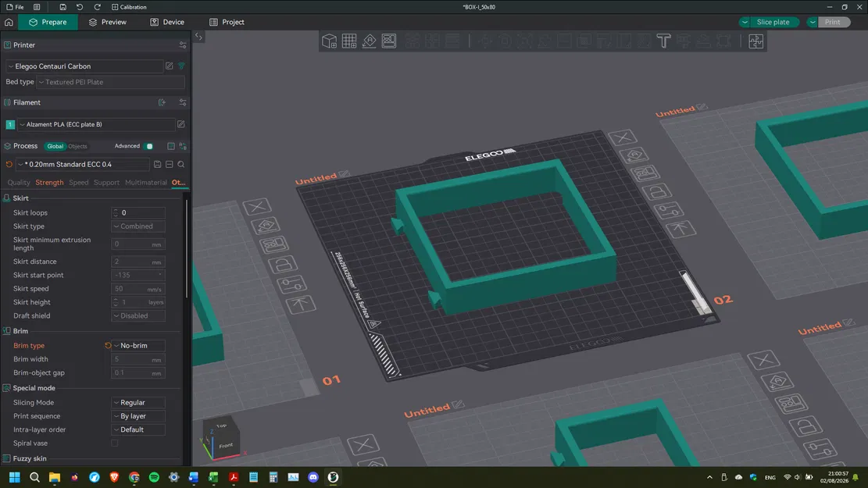868x488 pixels.
Task: Open the Slicing Mode dropdown
Action: pos(138,402)
